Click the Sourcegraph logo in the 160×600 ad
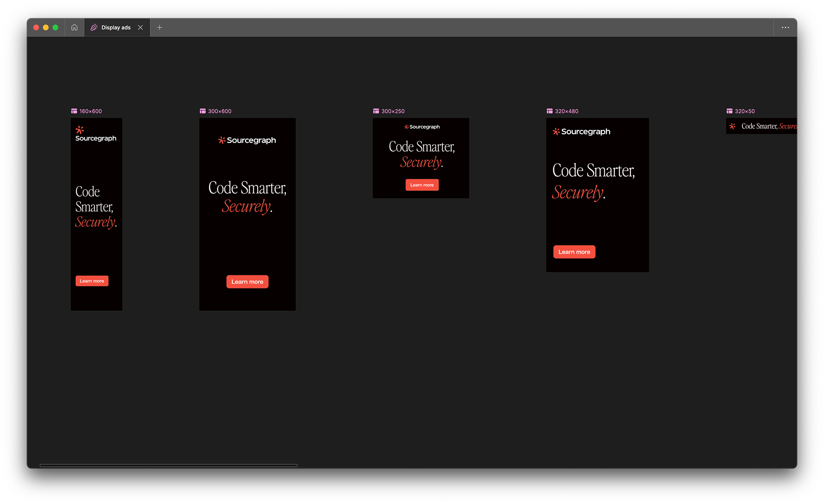Screen dimensions: 824x504 (x=95, y=133)
